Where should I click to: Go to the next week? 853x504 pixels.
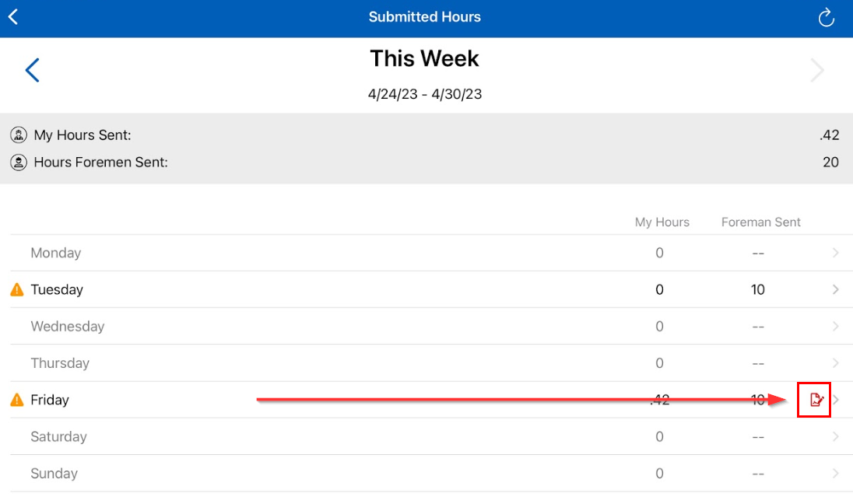tap(817, 71)
